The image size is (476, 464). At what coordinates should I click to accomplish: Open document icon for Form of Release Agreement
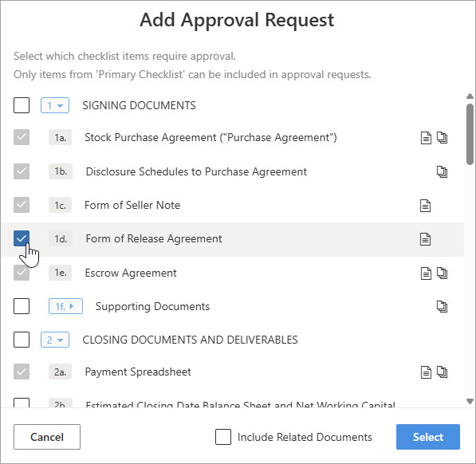425,239
